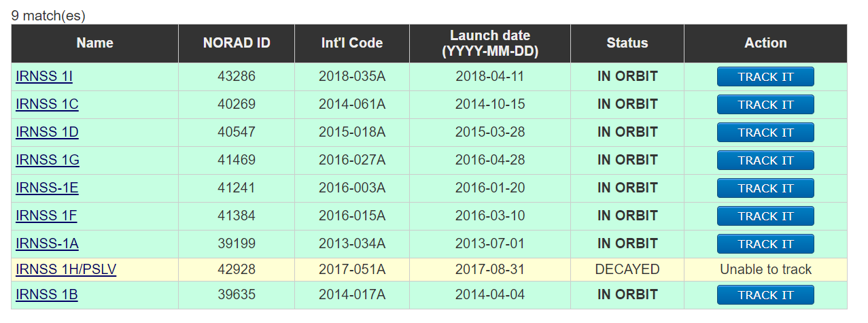Open the IRNSS 1F satellite link

(46, 216)
